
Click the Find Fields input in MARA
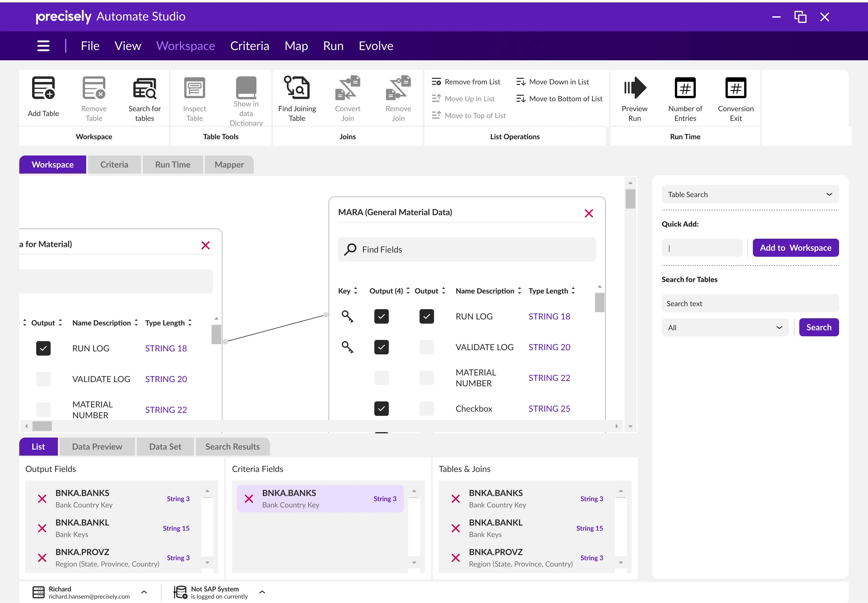(x=467, y=249)
